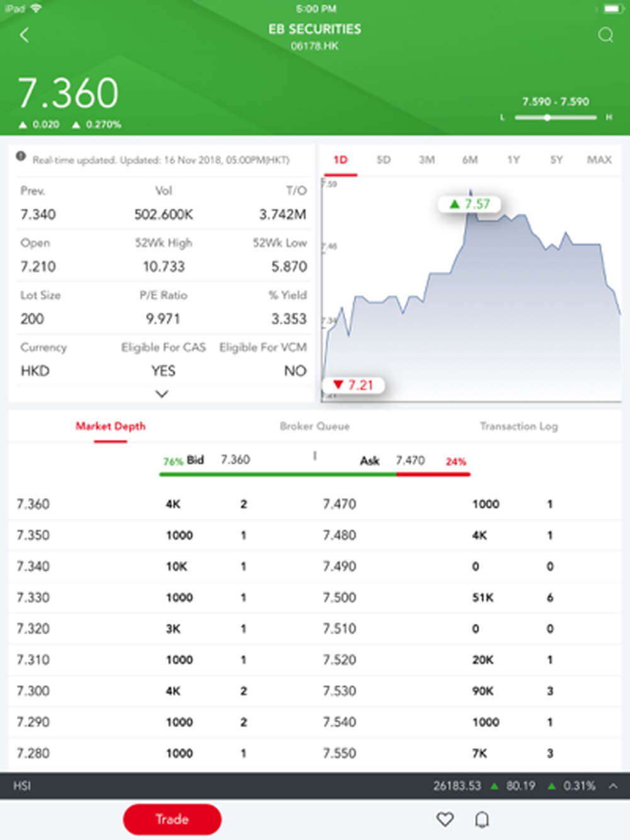Screen dimensions: 630x840
Task: Open the Market Depth tab
Action: (111, 426)
